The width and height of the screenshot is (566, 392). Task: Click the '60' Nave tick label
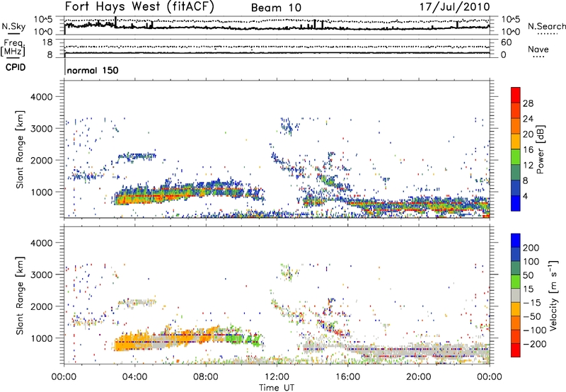coord(506,42)
